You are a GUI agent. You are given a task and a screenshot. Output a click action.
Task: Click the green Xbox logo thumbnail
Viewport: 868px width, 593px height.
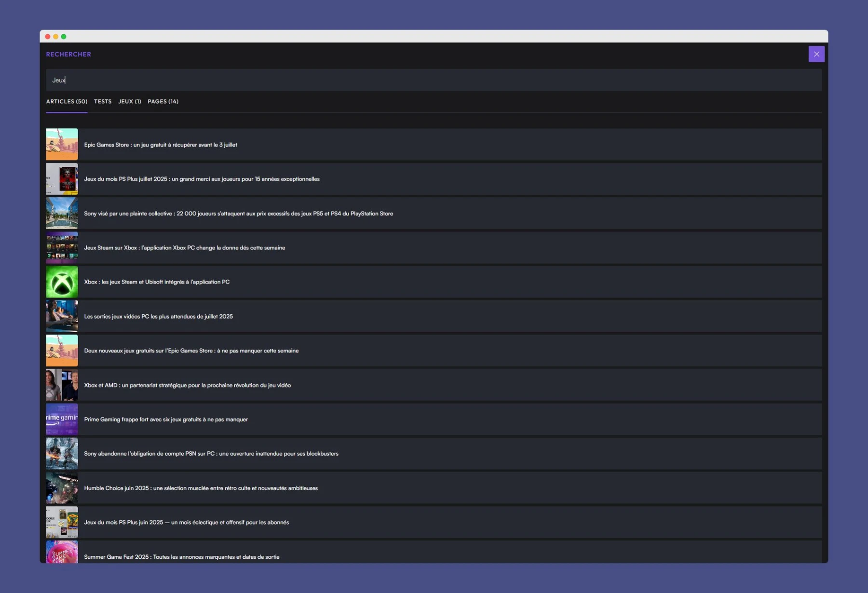click(x=62, y=282)
